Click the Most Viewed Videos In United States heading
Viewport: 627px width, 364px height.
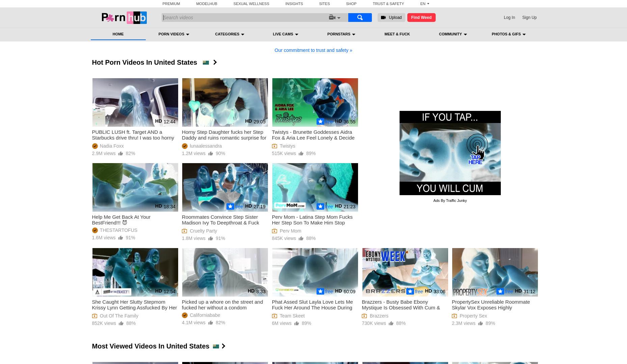[x=151, y=346]
